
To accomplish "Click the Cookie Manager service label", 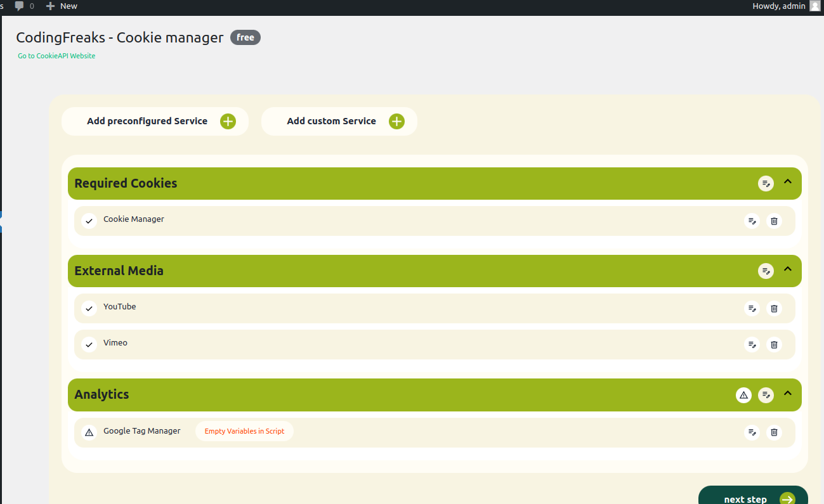I will (134, 219).
